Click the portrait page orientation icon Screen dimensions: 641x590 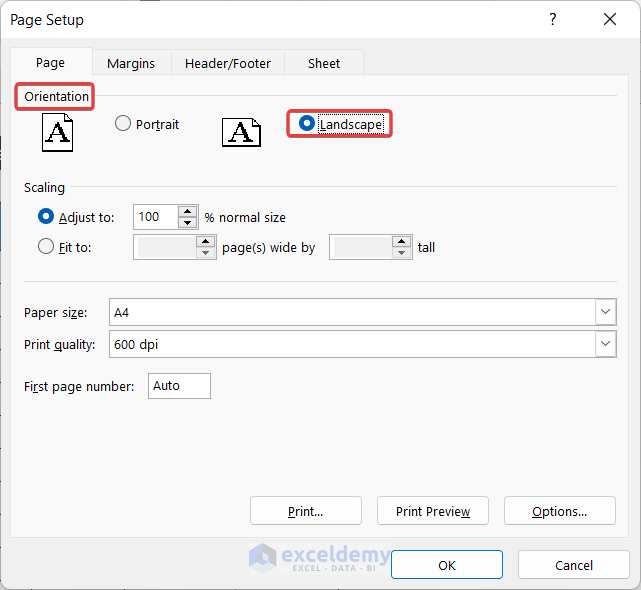click(58, 132)
